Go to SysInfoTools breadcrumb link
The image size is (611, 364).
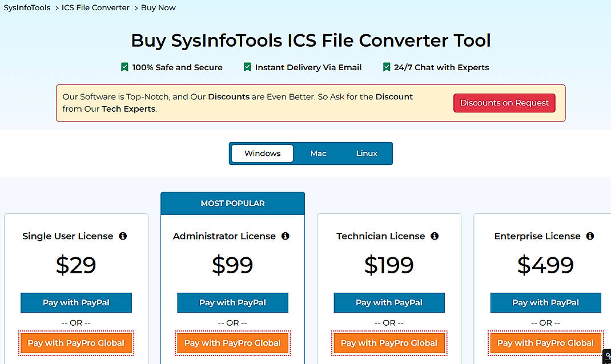coord(27,8)
